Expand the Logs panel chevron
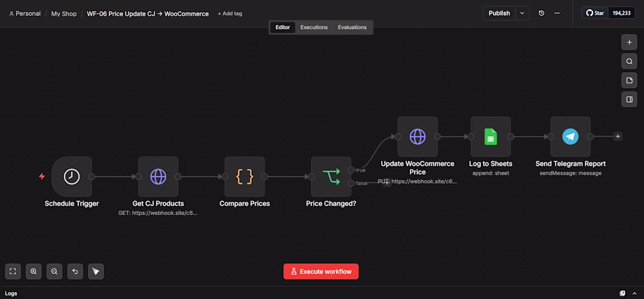Viewport: 644px width, 299px height. tap(634, 293)
